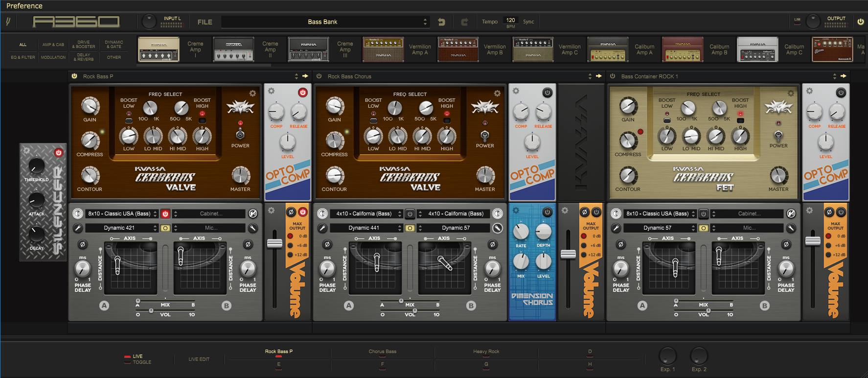Click arrow icon on Rock Bass P header

tap(305, 76)
